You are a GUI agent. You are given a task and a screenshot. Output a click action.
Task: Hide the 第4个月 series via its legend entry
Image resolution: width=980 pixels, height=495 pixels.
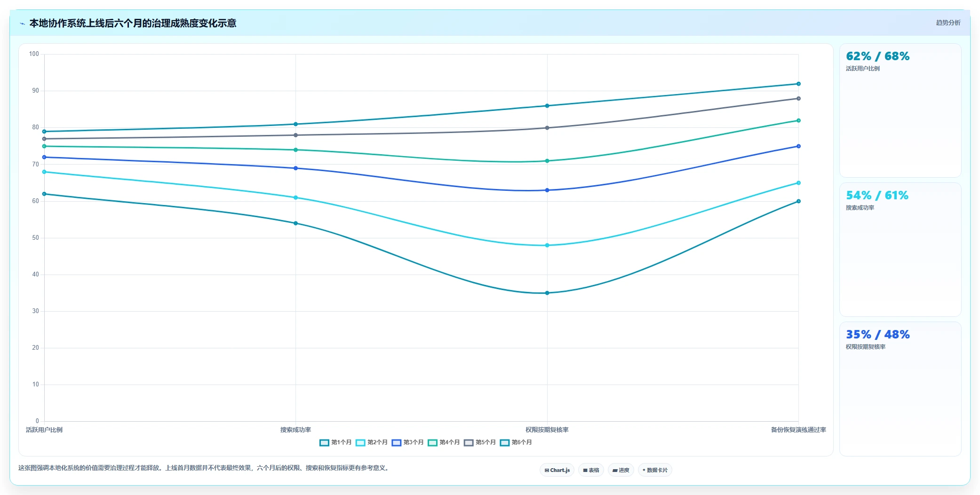tap(444, 442)
